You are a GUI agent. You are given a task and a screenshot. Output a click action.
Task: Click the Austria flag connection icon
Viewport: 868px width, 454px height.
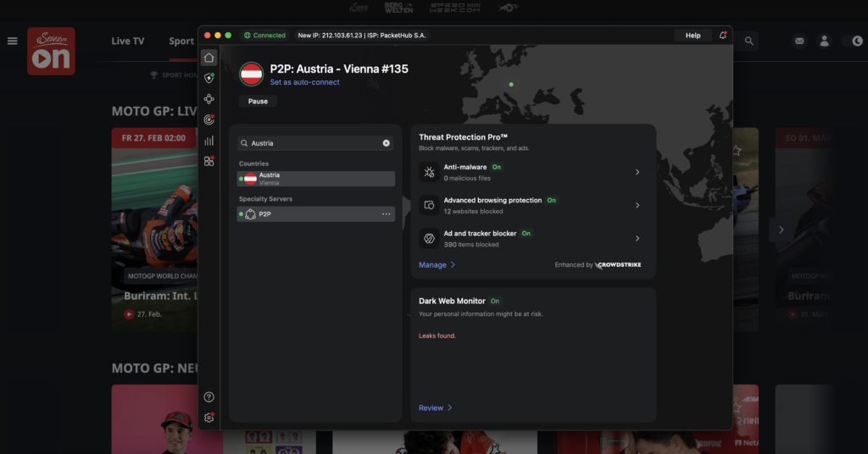pos(251,74)
